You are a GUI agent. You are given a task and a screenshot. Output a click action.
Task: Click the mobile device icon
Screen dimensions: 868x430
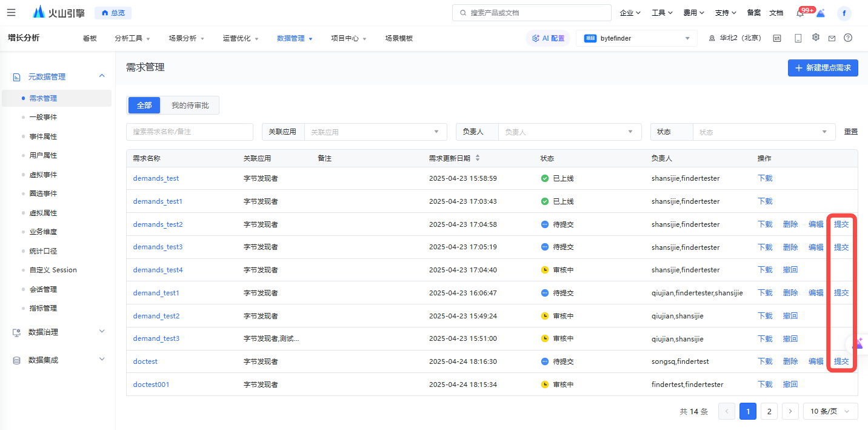tap(798, 38)
